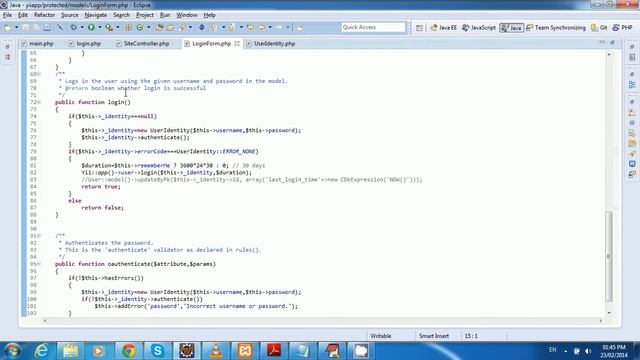The height and width of the screenshot is (360, 640).
Task: Open the Edit menu
Action: click(x=23, y=15)
